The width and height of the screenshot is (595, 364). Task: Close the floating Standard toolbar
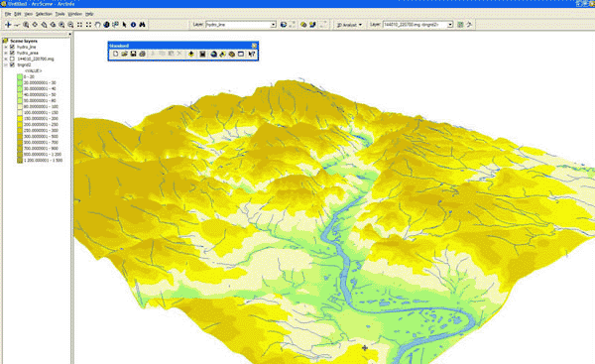pyautogui.click(x=254, y=46)
